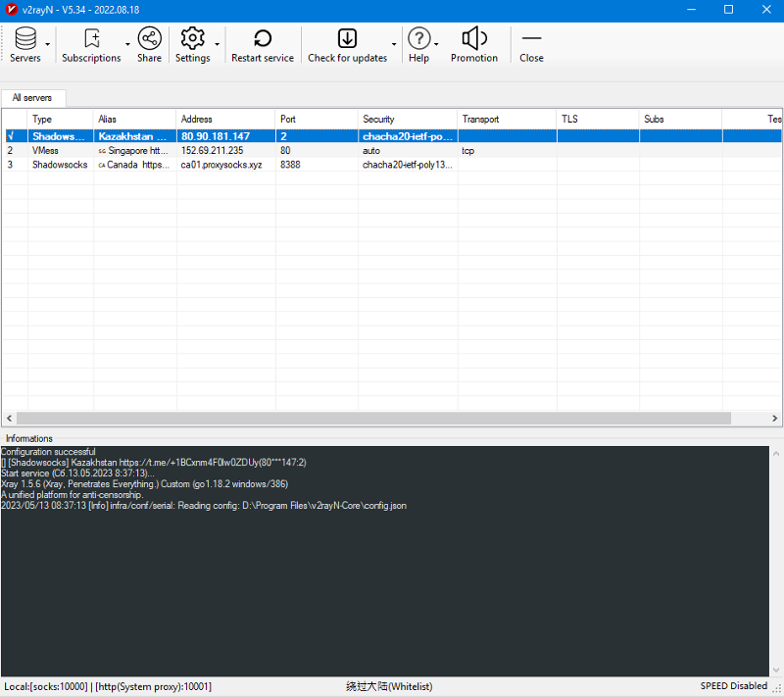The image size is (784, 697).
Task: Click the tcp transport cell
Action: pos(468,151)
